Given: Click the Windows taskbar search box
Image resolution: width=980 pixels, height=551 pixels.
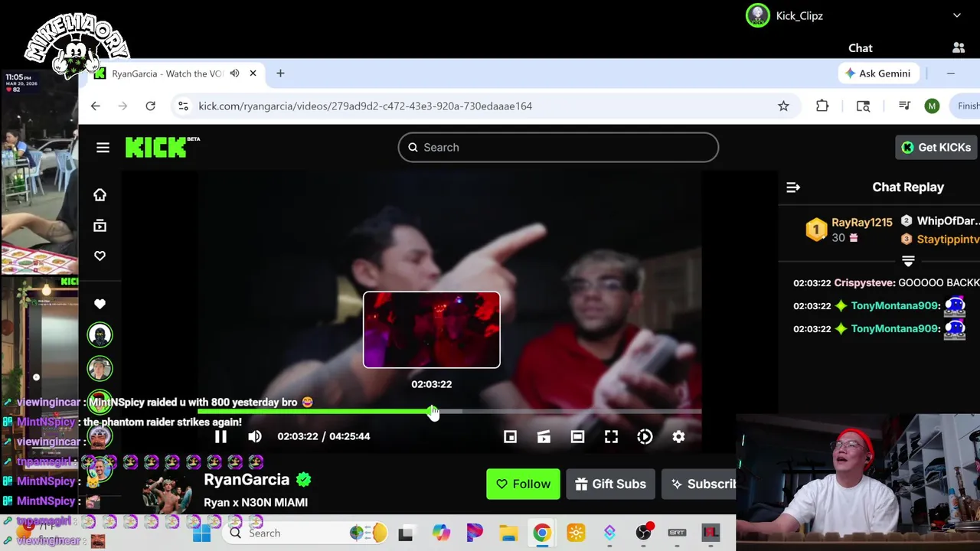Looking at the screenshot, I should 305,533.
